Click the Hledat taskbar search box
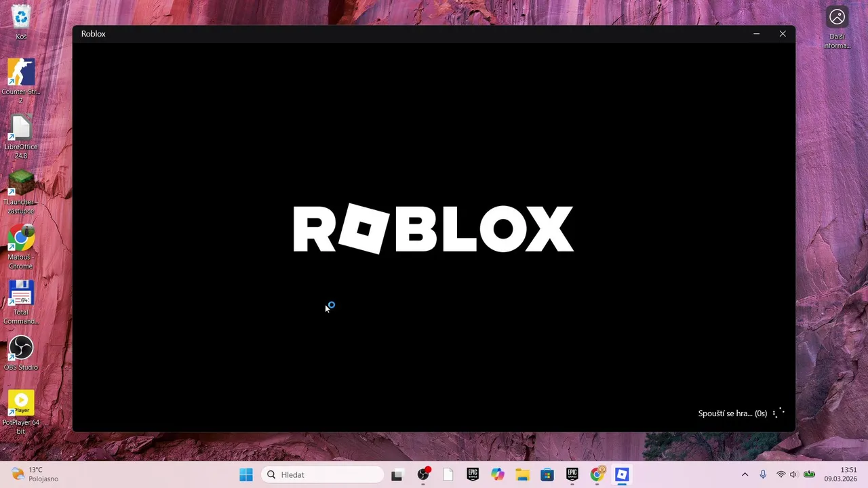The width and height of the screenshot is (868, 488). [322, 474]
